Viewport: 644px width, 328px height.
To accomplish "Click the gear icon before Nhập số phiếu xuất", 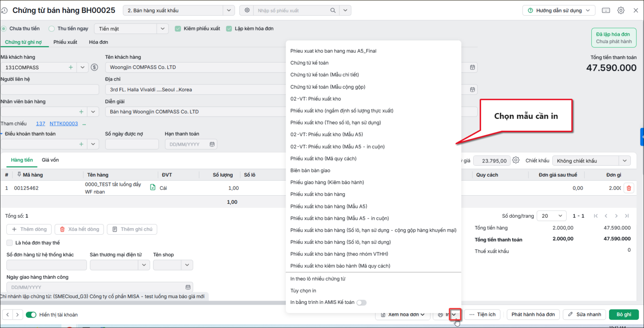I will 247,10.
